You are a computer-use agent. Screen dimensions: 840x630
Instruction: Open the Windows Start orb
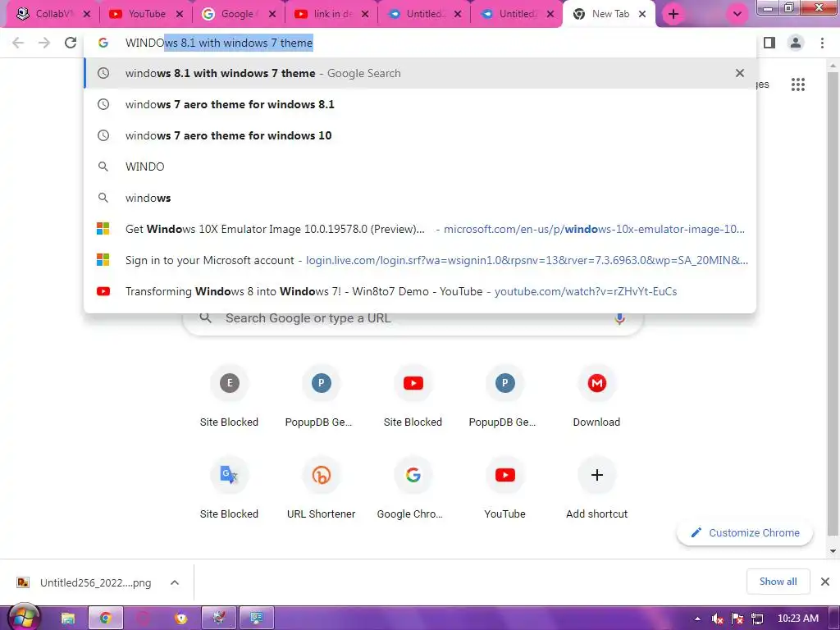point(22,617)
